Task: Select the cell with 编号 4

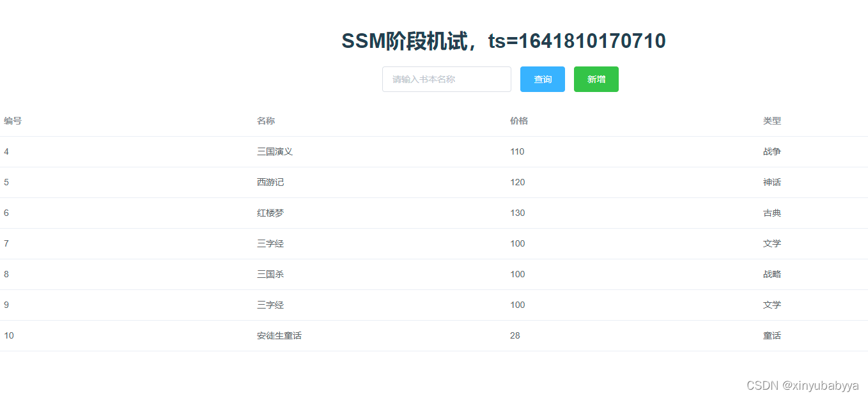Action: point(6,151)
